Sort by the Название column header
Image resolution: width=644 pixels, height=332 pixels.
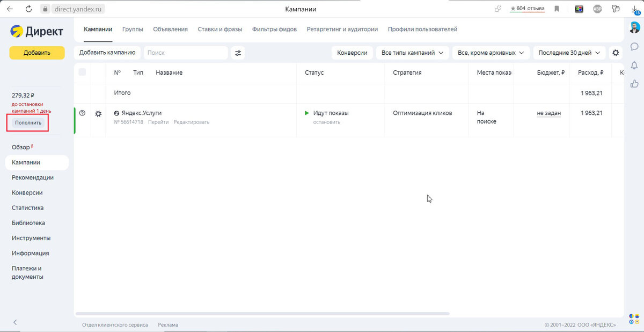click(169, 73)
